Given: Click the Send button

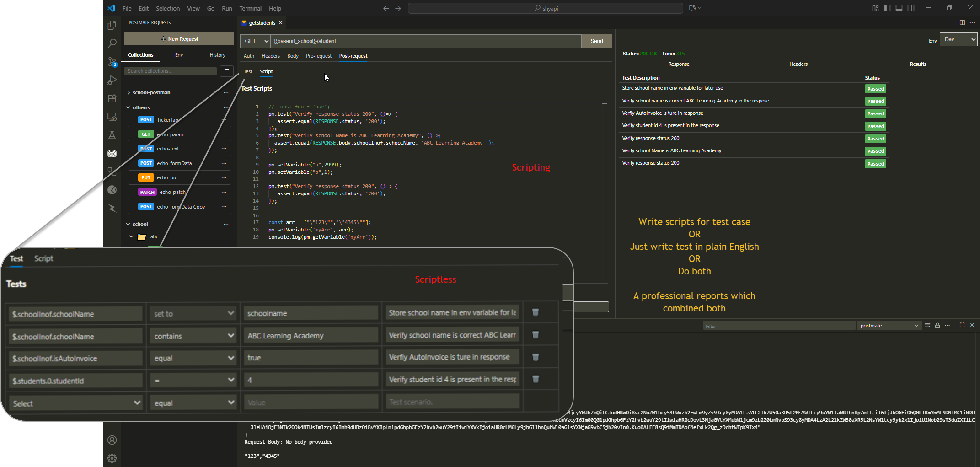Looking at the screenshot, I should (x=596, y=41).
